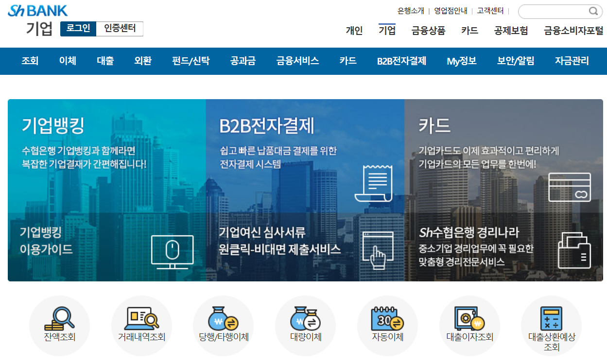607x364 pixels.
Task: Click the search magnifier icon
Action: tap(594, 11)
